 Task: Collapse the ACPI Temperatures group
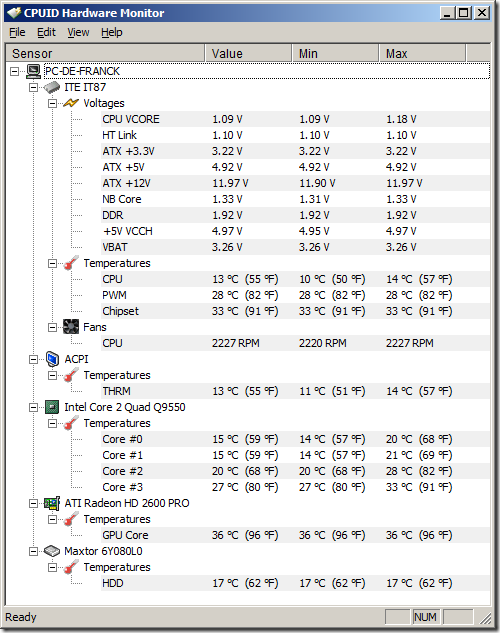(52, 375)
